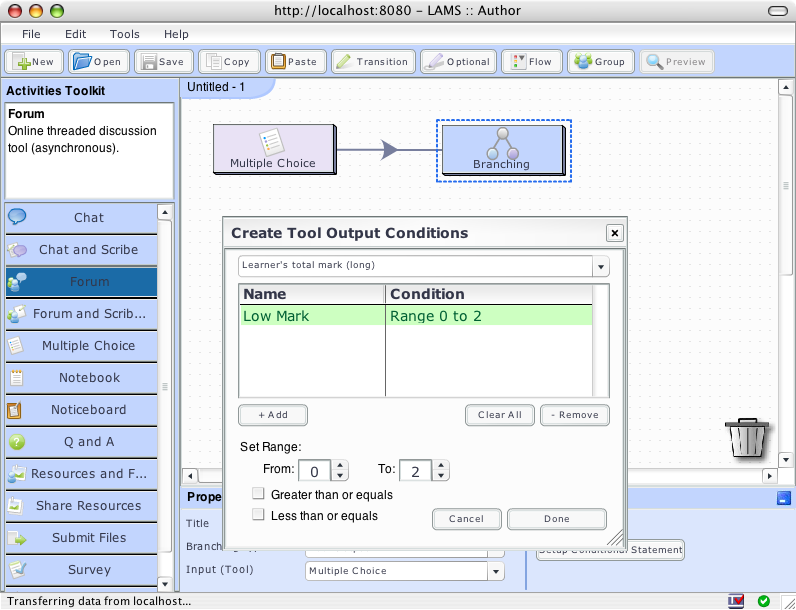
Task: Select the Low Mark condition row
Action: [415, 316]
